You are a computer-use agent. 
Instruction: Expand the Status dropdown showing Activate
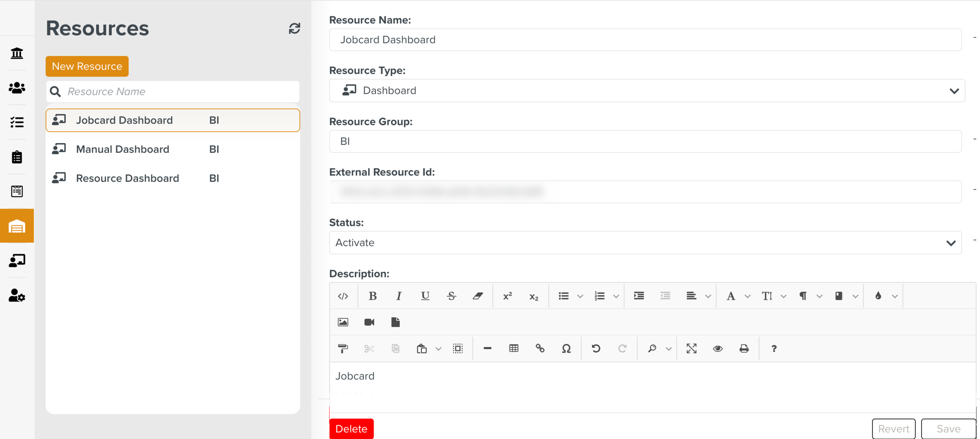(x=951, y=243)
